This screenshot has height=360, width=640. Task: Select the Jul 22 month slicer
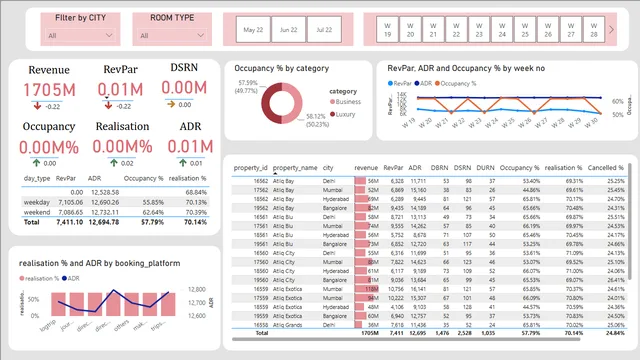[x=324, y=29]
